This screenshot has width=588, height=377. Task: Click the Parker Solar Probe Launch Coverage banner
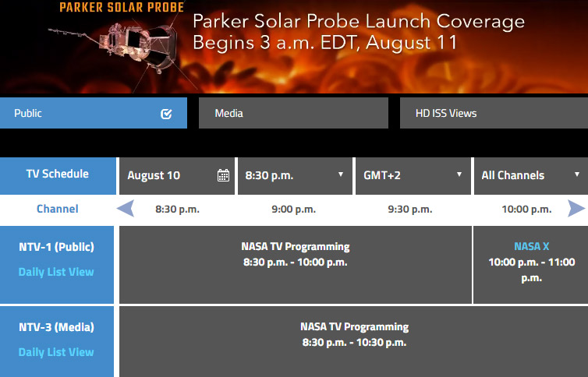tap(294, 47)
